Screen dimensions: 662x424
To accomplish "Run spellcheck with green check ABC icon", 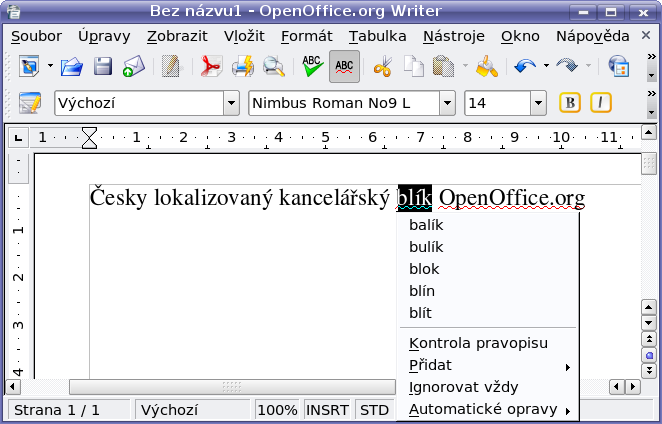I will [x=313, y=66].
